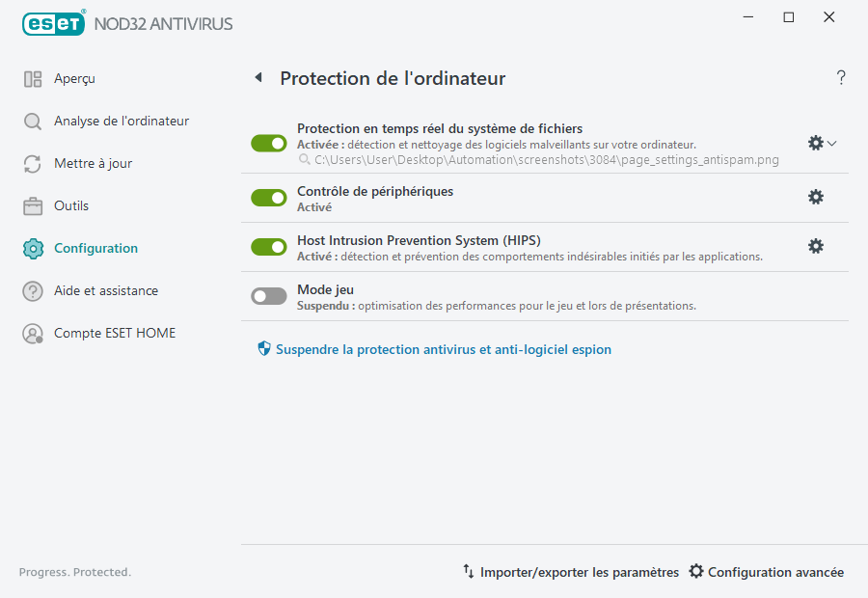Select the Configuration gear in the sidebar
The height and width of the screenshot is (598, 868).
tap(32, 248)
